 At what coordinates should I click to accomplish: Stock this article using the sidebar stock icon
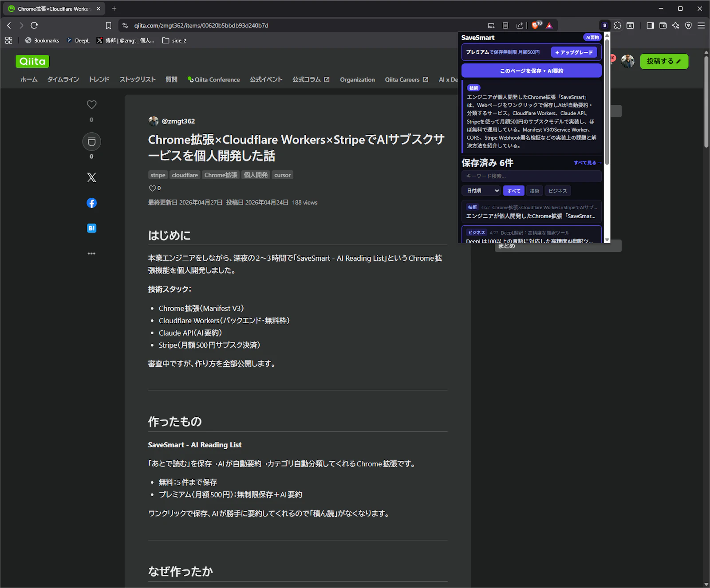tap(91, 142)
